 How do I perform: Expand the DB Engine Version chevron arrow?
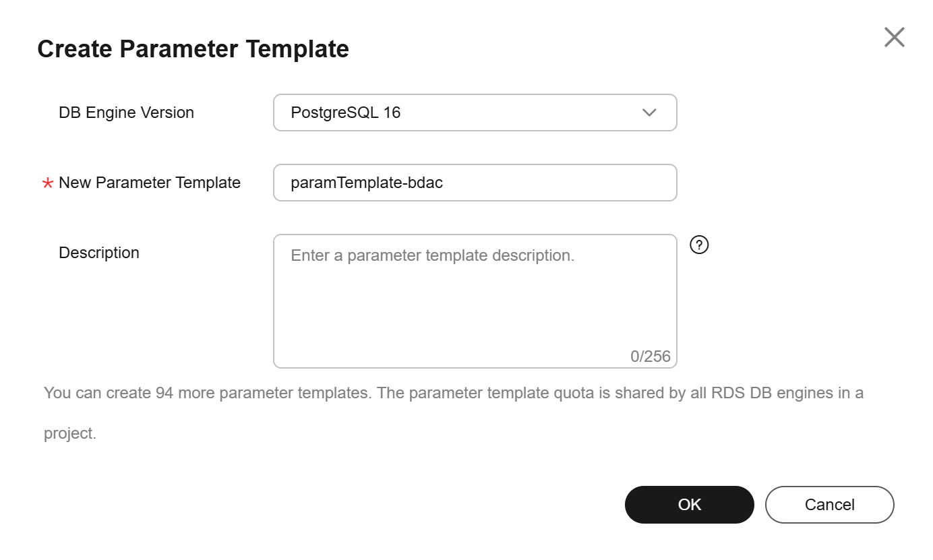(649, 113)
